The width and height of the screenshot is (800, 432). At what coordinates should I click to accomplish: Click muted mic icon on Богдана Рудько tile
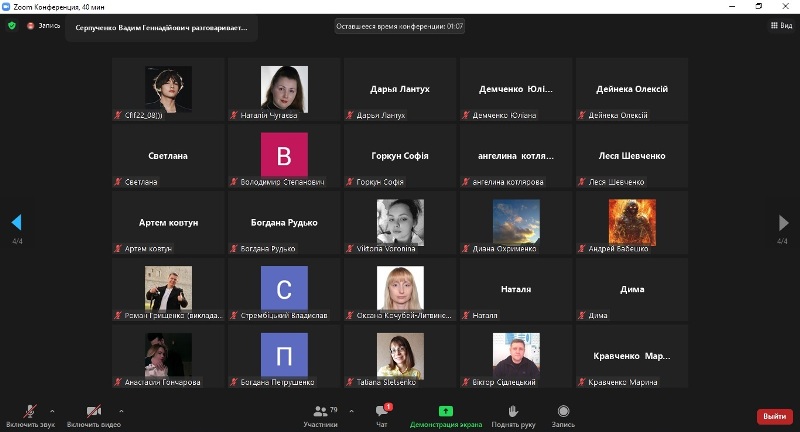pos(234,249)
